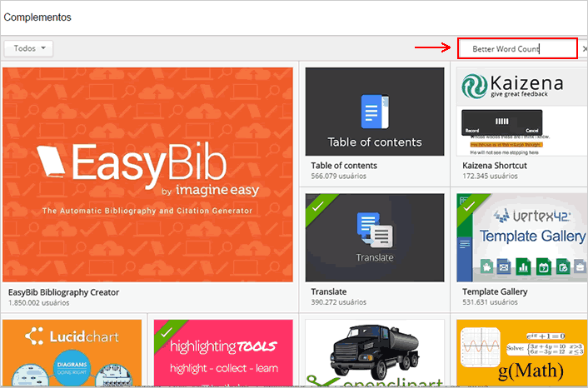Open the Kaizena Shortcut thumbnail
The height and width of the screenshot is (388, 588).
tap(522, 112)
